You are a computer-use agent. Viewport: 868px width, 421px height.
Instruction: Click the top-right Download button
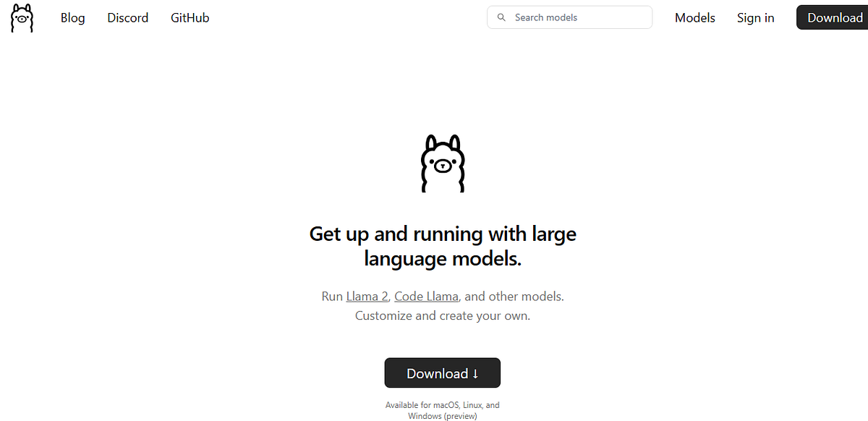pyautogui.click(x=835, y=17)
